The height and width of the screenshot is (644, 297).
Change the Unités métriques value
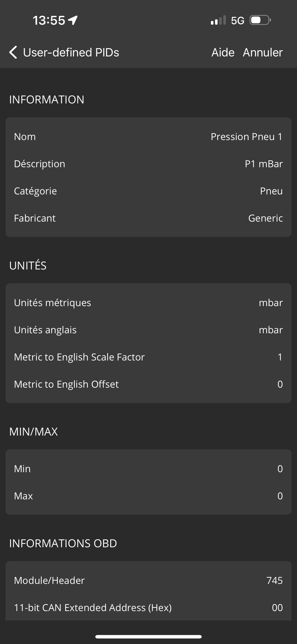click(x=271, y=303)
